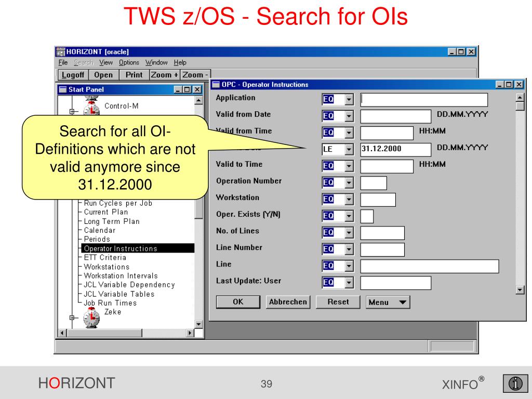Select Current Plan tree item
This screenshot has height=399, width=532.
[x=106, y=212]
